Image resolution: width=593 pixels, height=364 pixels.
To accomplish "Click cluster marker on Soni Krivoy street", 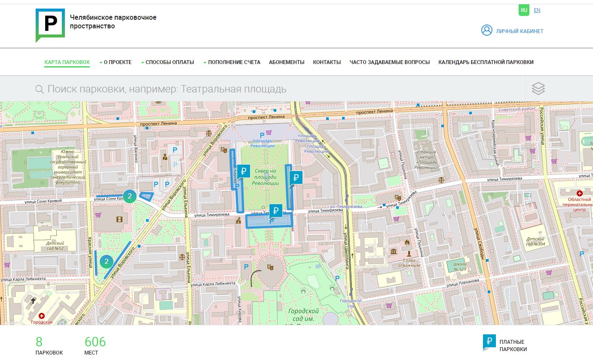I will pyautogui.click(x=129, y=196).
